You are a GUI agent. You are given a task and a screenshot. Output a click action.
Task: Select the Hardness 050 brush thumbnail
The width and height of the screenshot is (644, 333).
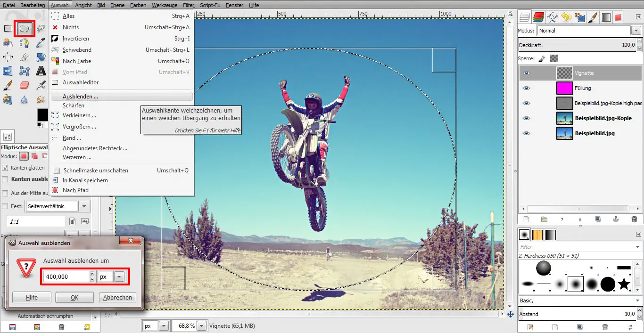coord(576,284)
